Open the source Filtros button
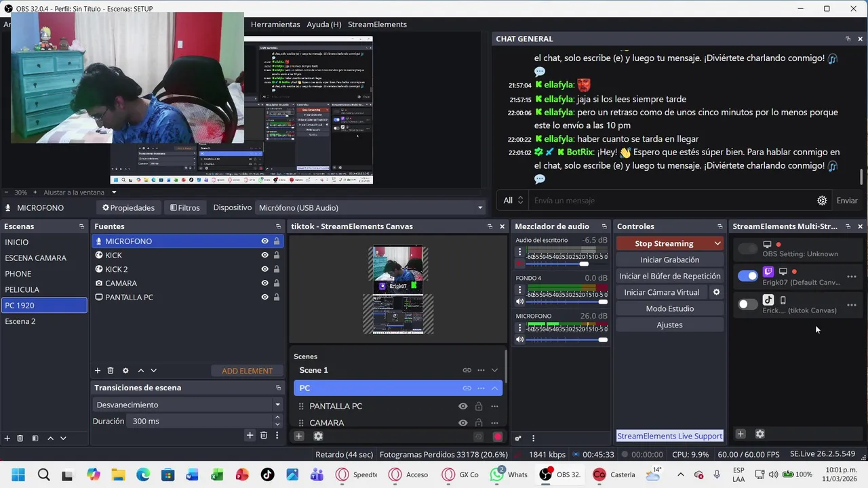868x488 pixels. coord(184,207)
